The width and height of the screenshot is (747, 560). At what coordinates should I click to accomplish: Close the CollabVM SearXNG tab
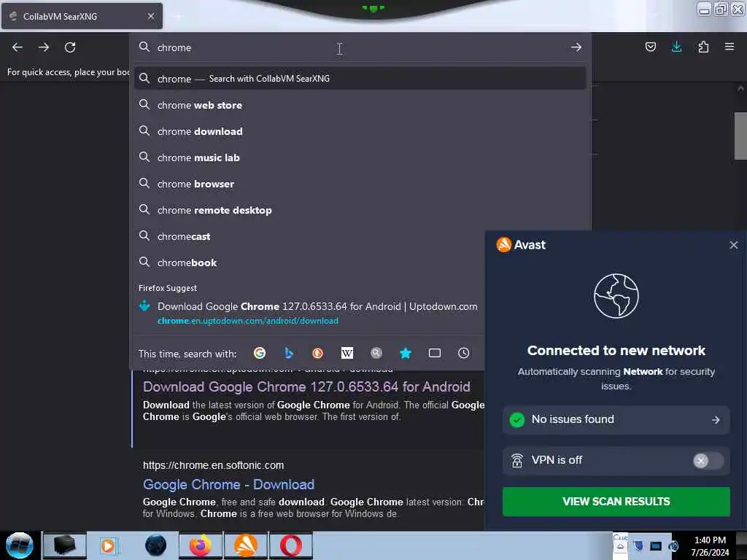point(151,16)
